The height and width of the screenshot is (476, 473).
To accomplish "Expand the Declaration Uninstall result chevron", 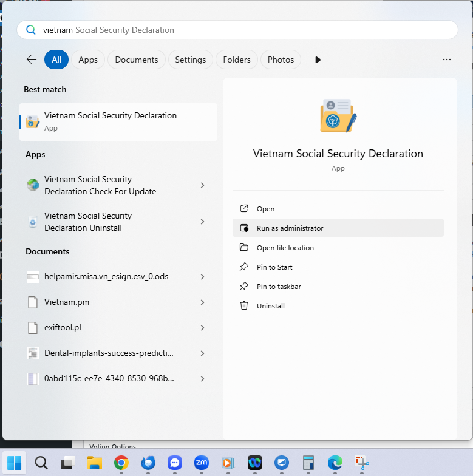I will 203,222.
